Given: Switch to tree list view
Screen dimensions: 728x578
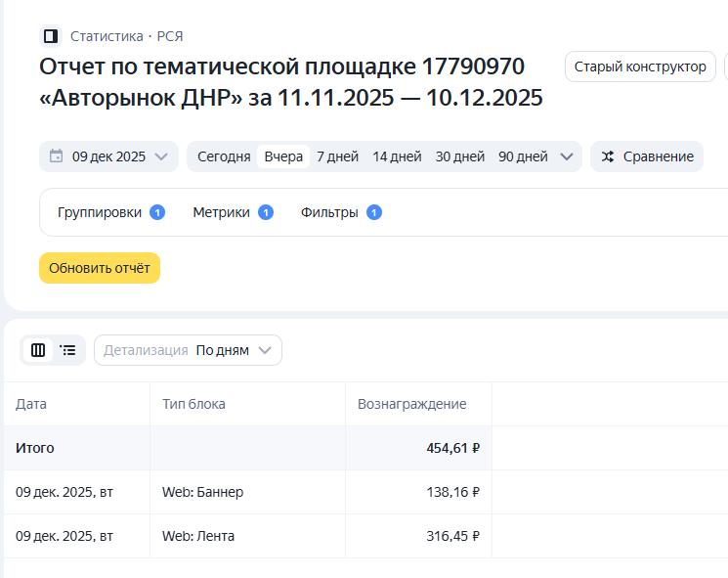Looking at the screenshot, I should 67,350.
